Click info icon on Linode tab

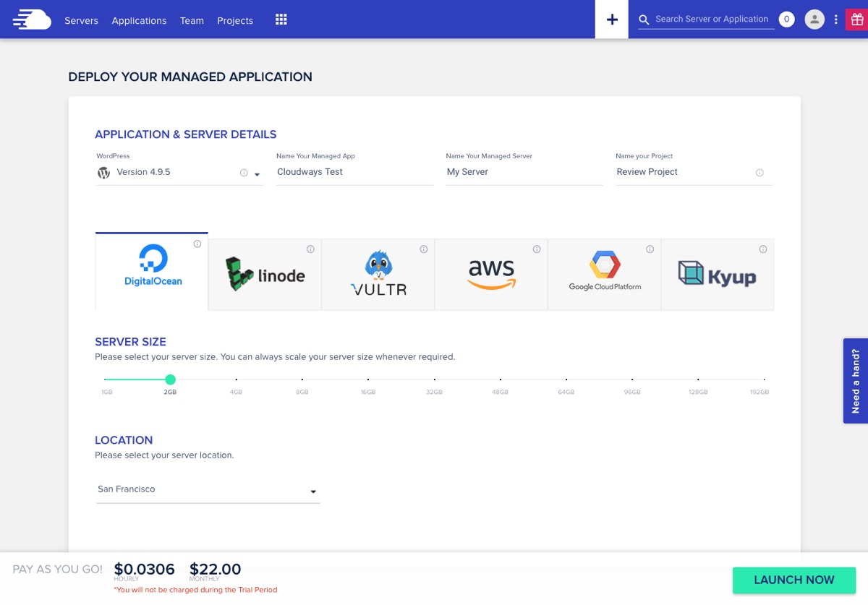click(310, 249)
